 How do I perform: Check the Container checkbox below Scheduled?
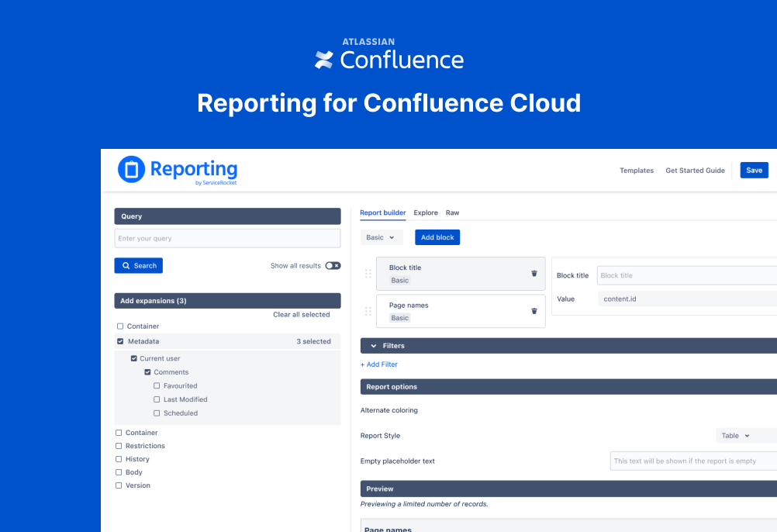point(119,433)
